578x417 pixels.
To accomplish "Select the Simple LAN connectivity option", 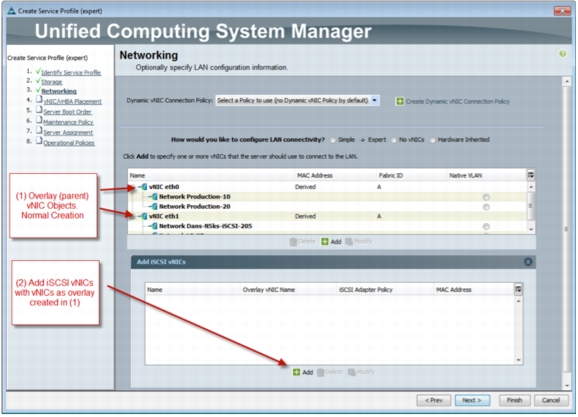I will point(333,140).
